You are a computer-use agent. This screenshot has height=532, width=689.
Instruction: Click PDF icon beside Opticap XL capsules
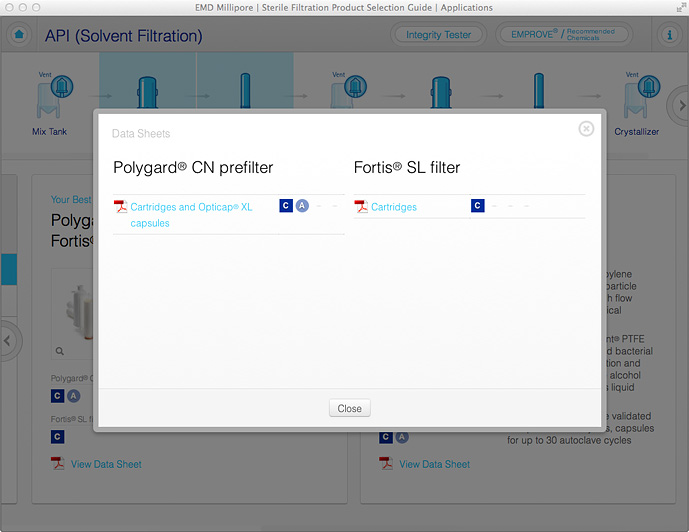[121, 207]
